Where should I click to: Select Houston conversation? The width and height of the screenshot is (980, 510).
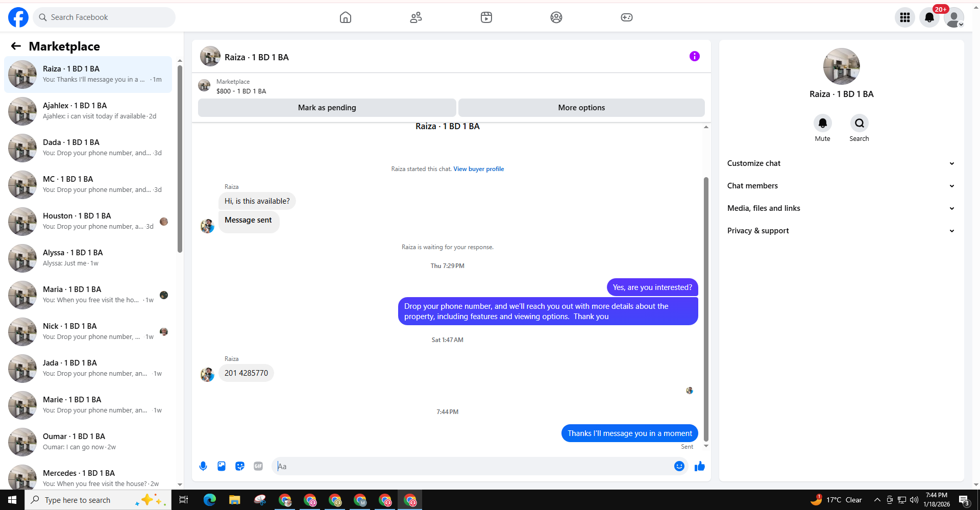(x=88, y=222)
